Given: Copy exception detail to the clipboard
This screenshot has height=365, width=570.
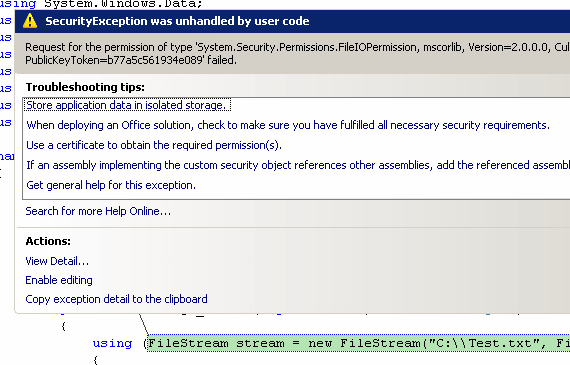Looking at the screenshot, I should pyautogui.click(x=116, y=299).
